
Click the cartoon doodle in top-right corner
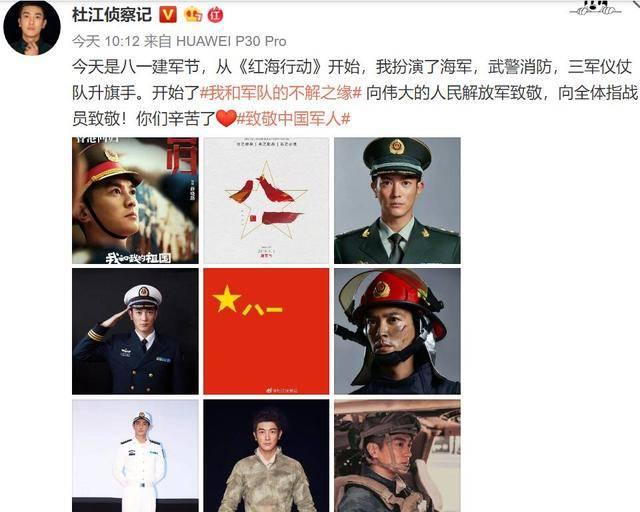point(596,7)
